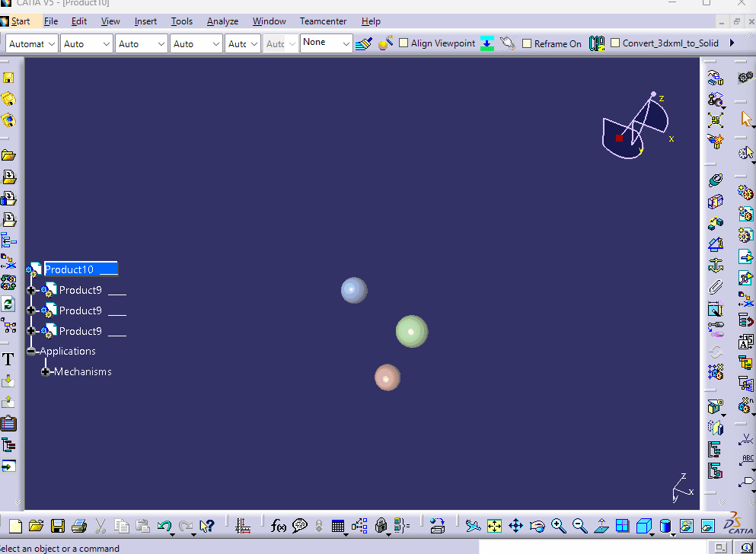This screenshot has height=554, width=756.
Task: Click the Open file folder icon in bottom toolbar
Action: (x=36, y=526)
